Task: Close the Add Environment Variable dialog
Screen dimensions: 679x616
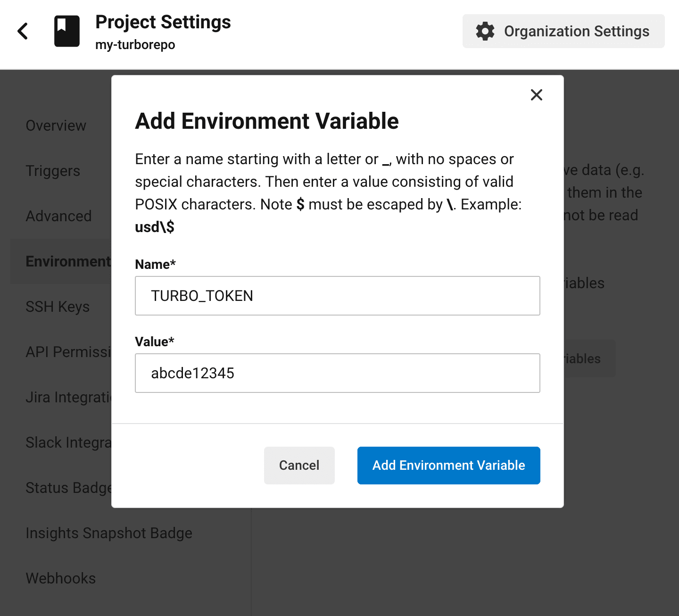Action: pos(536,95)
